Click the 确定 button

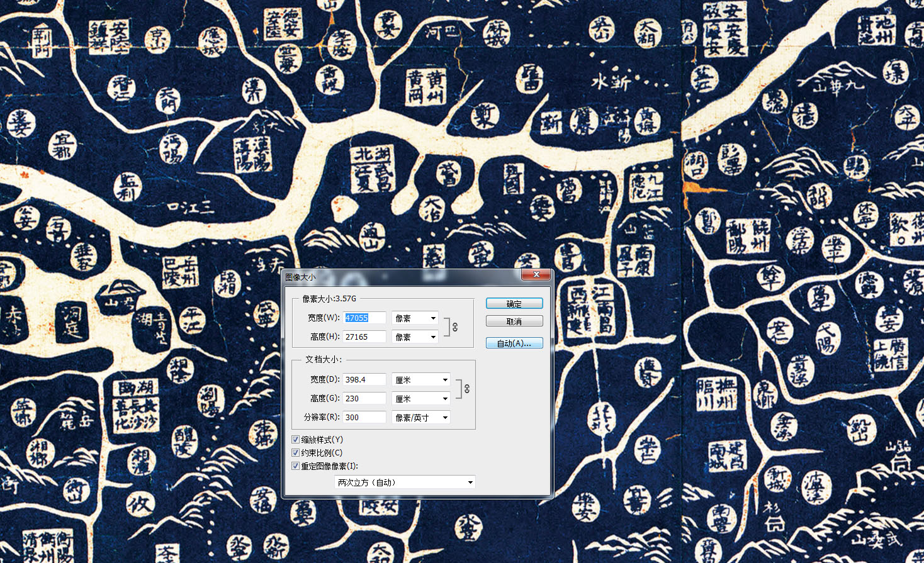[x=514, y=304]
